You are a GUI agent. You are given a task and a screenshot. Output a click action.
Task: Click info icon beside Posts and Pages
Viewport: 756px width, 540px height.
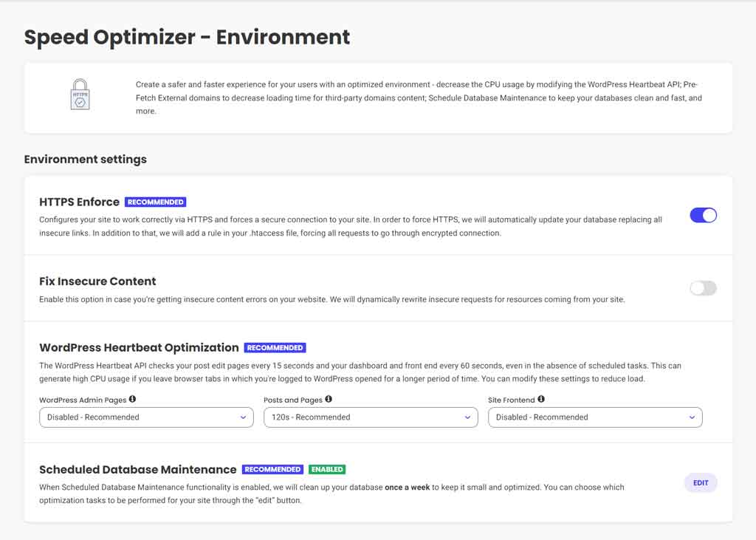click(x=329, y=399)
